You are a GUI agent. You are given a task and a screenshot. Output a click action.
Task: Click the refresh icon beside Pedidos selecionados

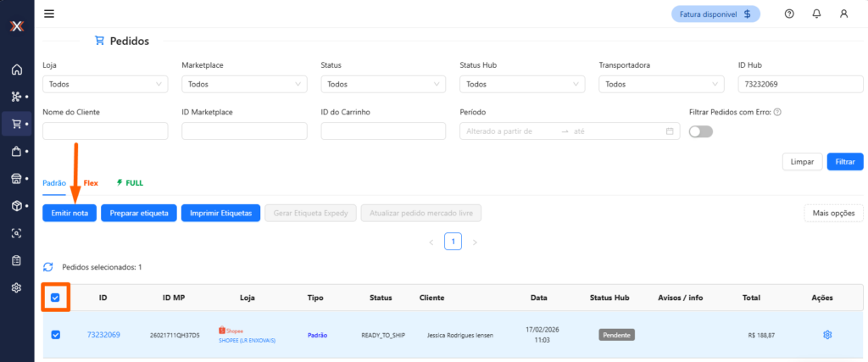[48, 267]
